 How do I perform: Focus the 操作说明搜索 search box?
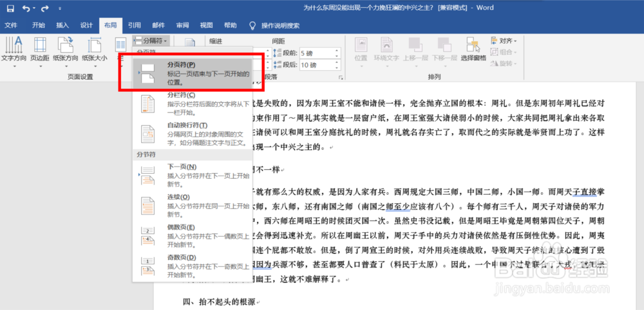pos(281,26)
